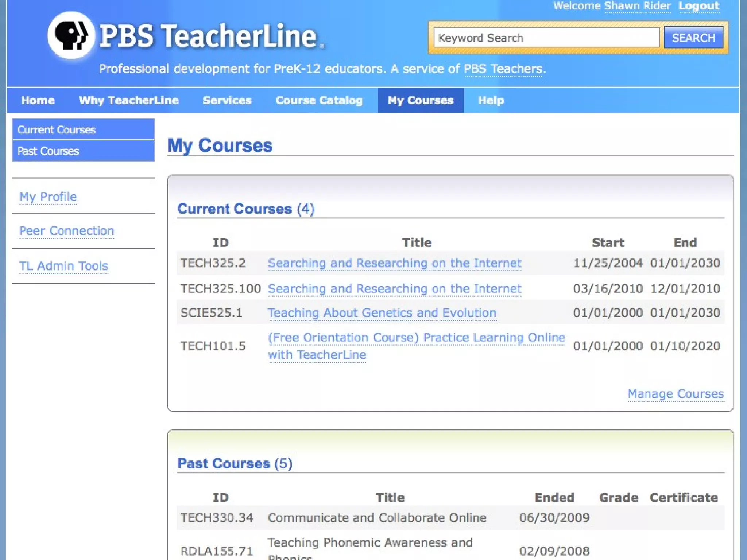Select Current Courses in sidebar
Image resolution: width=747 pixels, height=560 pixels.
tap(57, 130)
